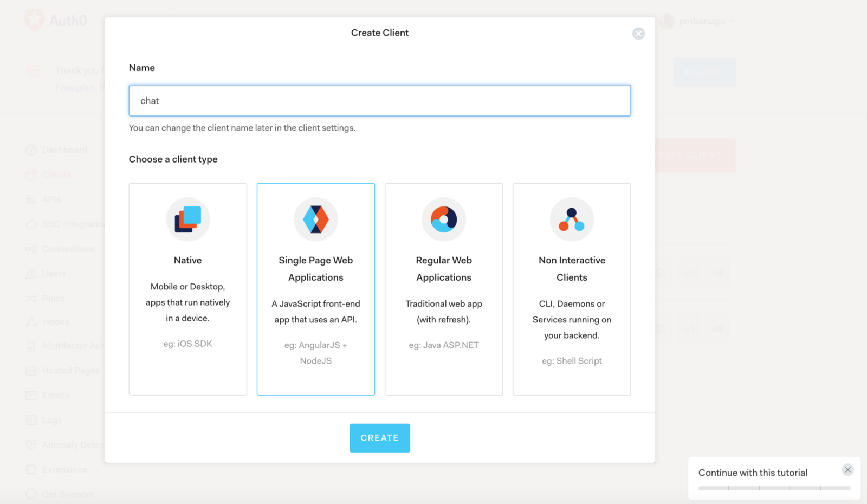Click the Extensions sidebar icon
Viewport: 867px width, 504px height.
[x=31, y=469]
